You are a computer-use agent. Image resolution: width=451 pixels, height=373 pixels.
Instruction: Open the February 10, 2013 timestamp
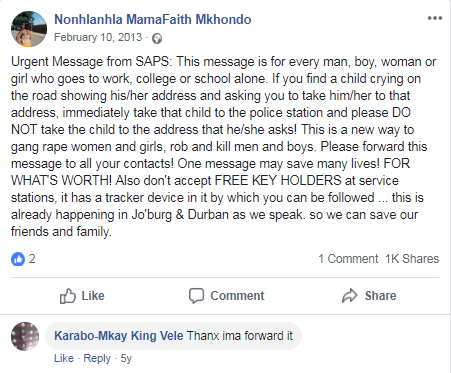point(98,37)
